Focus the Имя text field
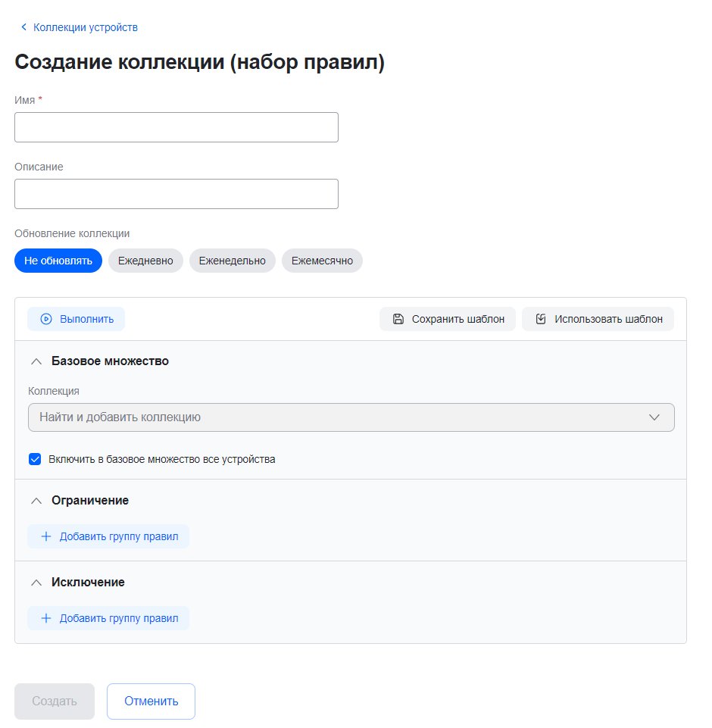712x728 pixels. [x=176, y=127]
